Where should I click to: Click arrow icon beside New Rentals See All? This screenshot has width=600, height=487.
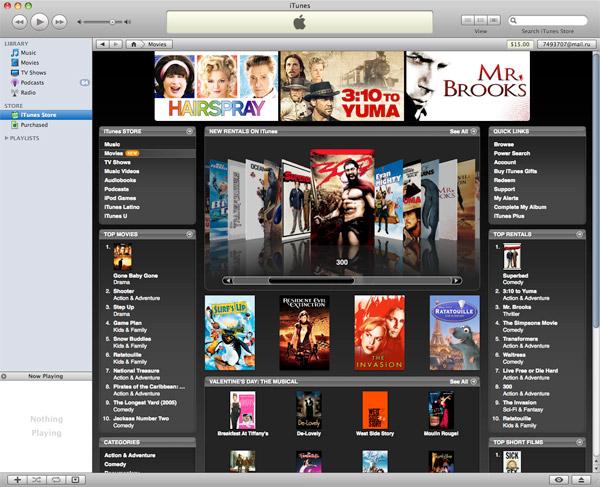coord(474,131)
